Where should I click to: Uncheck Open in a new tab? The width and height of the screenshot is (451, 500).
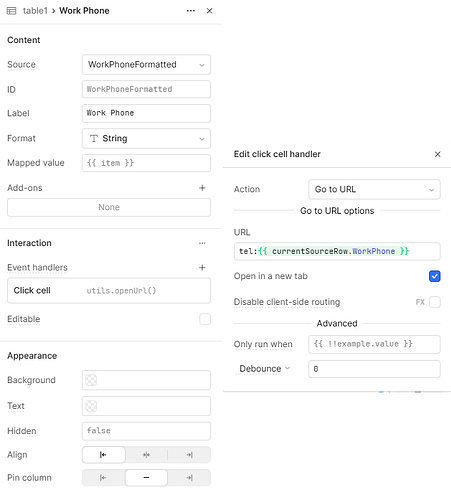click(435, 276)
